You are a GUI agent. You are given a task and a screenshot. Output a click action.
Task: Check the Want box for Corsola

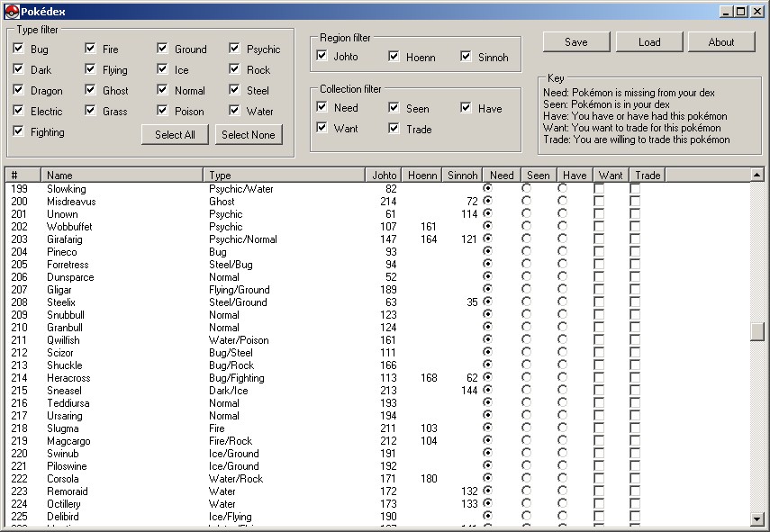pos(599,479)
